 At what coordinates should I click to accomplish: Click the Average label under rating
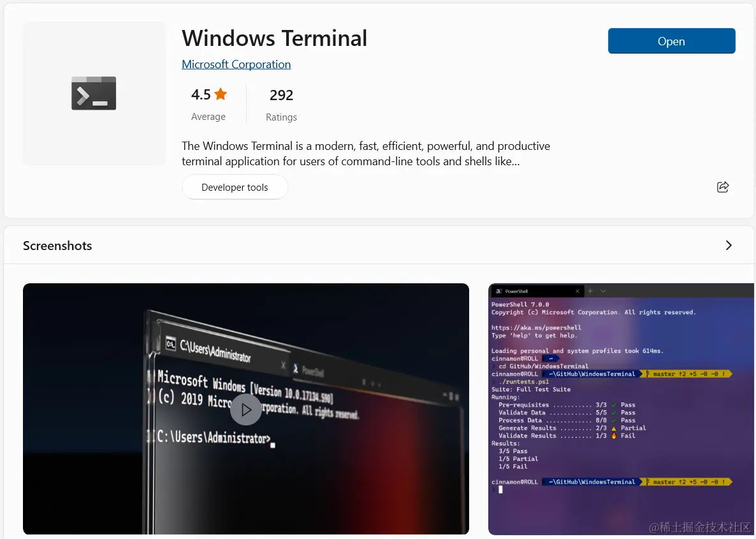[x=208, y=117]
